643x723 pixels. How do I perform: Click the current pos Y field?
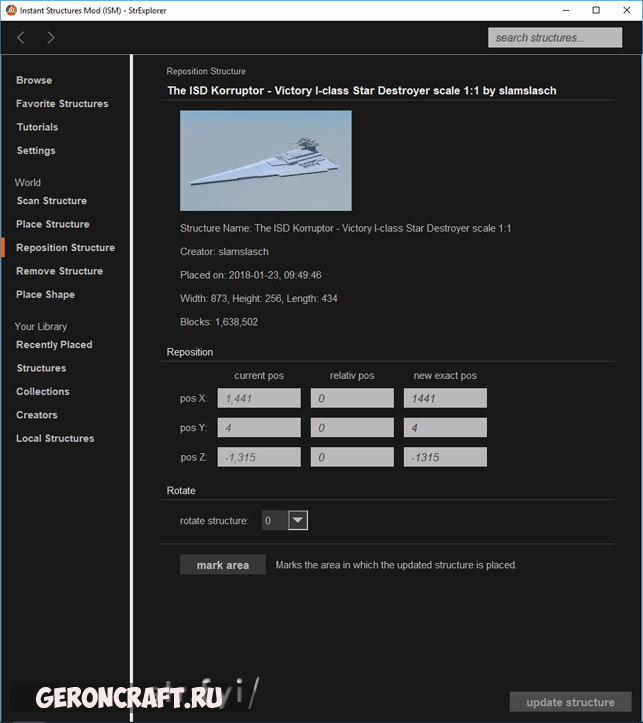[259, 428]
